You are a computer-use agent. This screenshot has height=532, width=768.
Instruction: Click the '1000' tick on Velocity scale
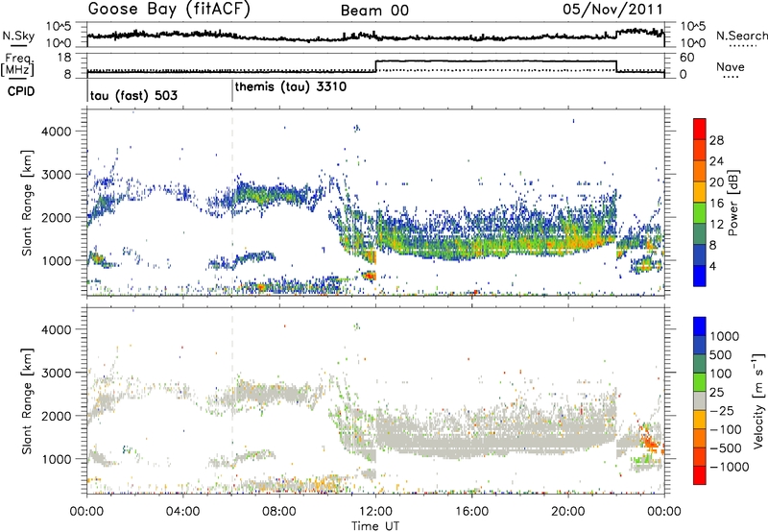pyautogui.click(x=725, y=336)
